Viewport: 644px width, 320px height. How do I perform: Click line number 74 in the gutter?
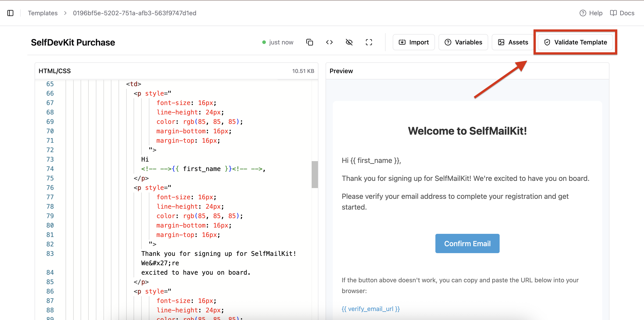(50, 169)
